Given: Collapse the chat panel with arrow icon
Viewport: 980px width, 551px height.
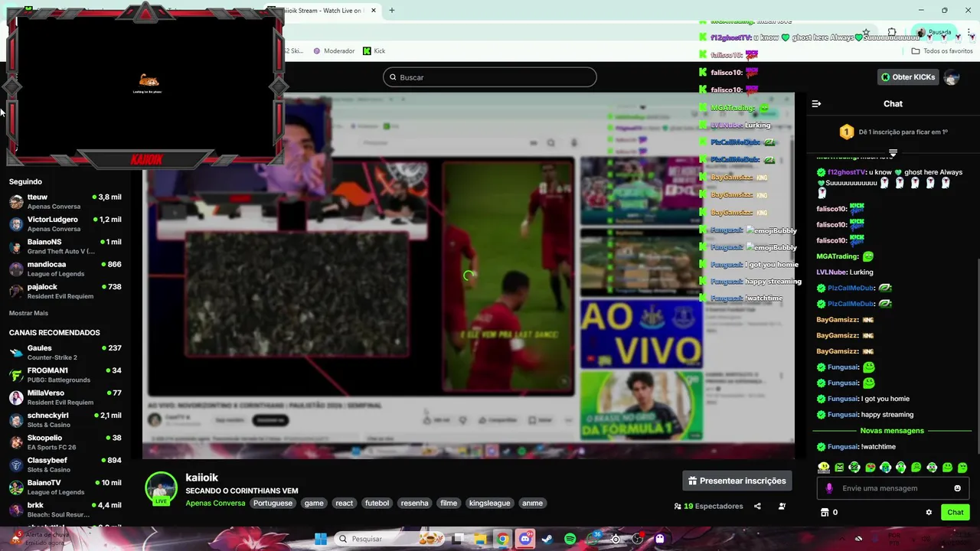Looking at the screenshot, I should pyautogui.click(x=816, y=103).
